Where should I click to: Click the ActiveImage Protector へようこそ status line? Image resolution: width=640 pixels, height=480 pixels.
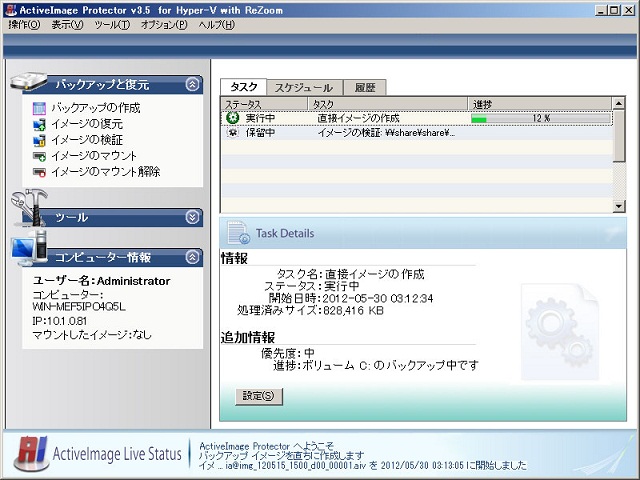[267, 446]
